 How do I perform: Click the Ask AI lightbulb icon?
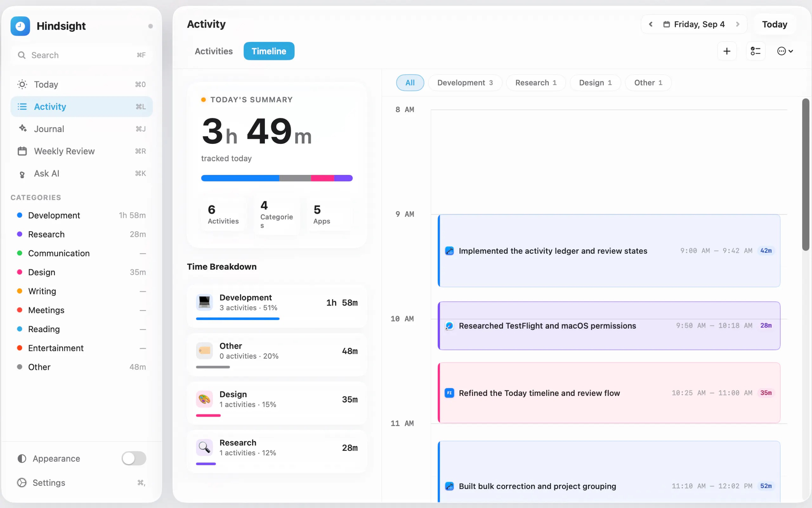[22, 174]
